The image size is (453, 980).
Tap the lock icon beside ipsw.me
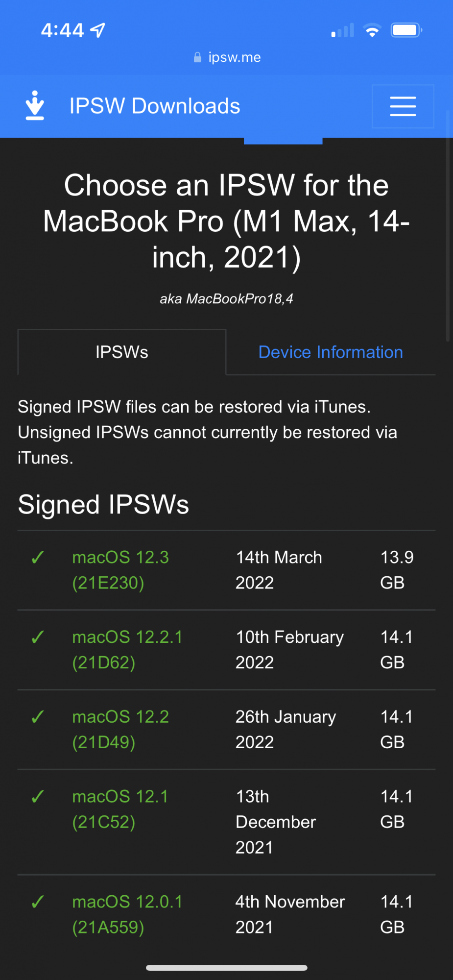coord(197,58)
